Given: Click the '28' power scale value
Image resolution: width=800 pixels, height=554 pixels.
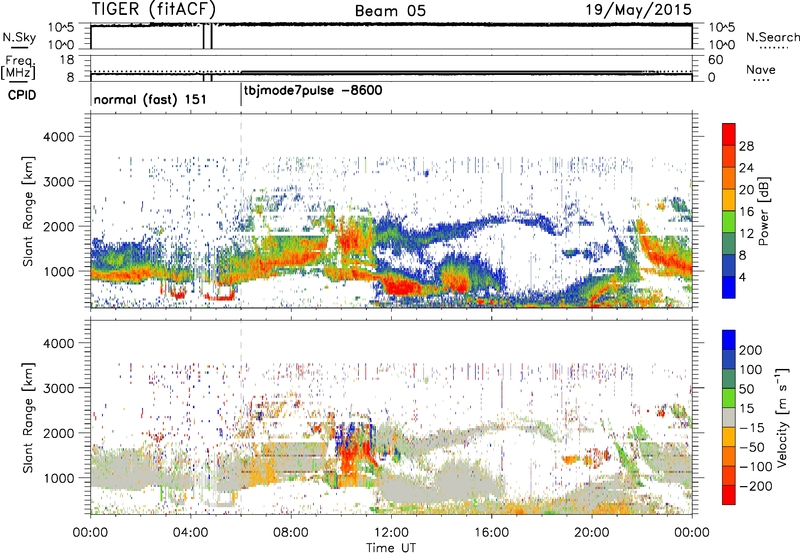Looking at the screenshot, I should point(746,146).
